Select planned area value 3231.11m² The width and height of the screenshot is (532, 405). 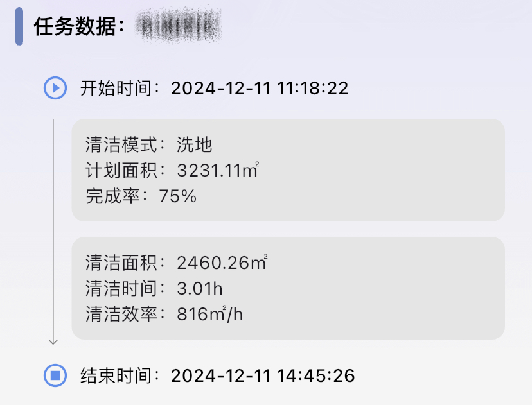[x=218, y=171]
